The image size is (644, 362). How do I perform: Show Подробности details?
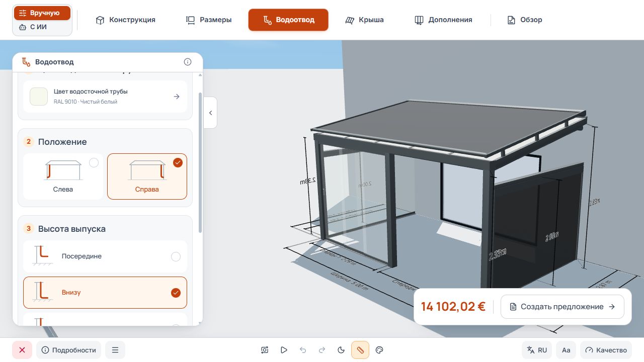pyautogui.click(x=68, y=350)
